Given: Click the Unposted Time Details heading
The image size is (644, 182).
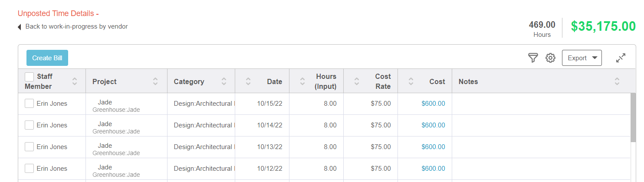Looking at the screenshot, I should tap(59, 13).
